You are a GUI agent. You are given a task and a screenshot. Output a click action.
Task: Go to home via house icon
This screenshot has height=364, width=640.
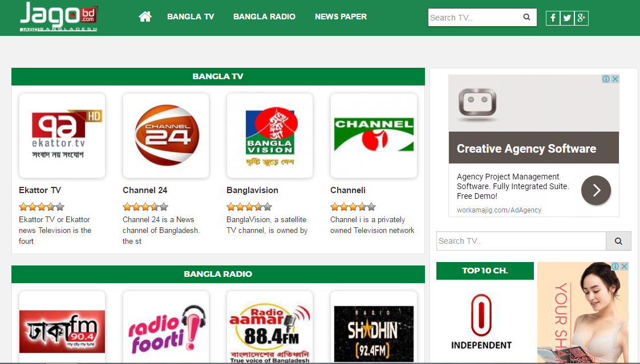[x=145, y=17]
